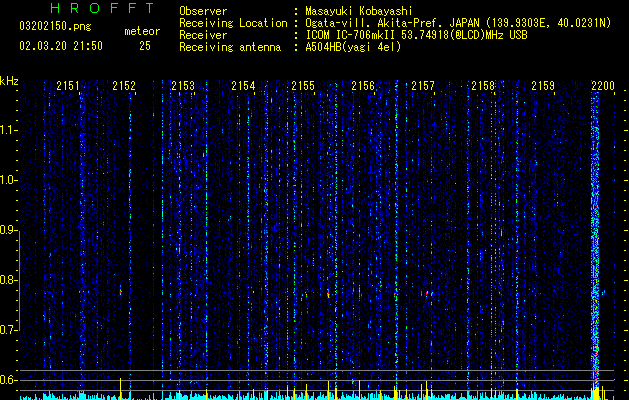The width and height of the screenshot is (629, 400).
Task: Click the Receiver label
Action: 203,35
